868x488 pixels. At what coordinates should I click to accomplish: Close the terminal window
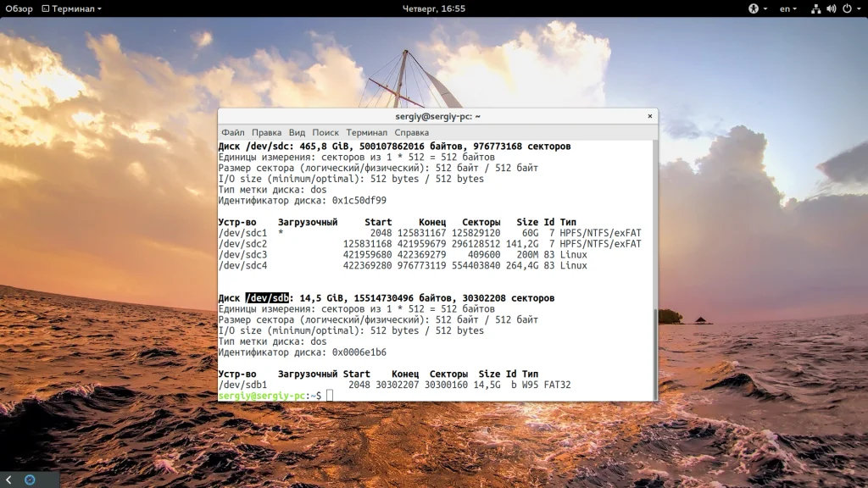(649, 116)
